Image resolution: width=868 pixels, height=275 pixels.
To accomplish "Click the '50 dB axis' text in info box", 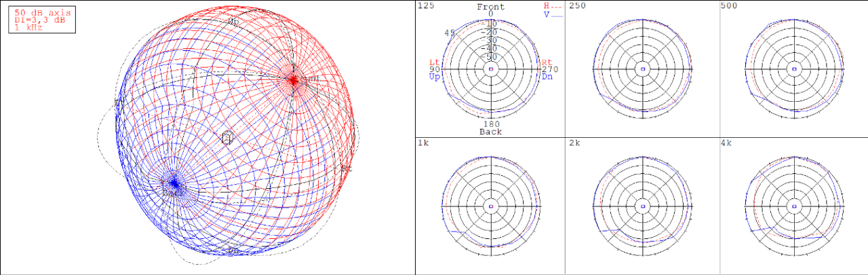I will click(41, 12).
